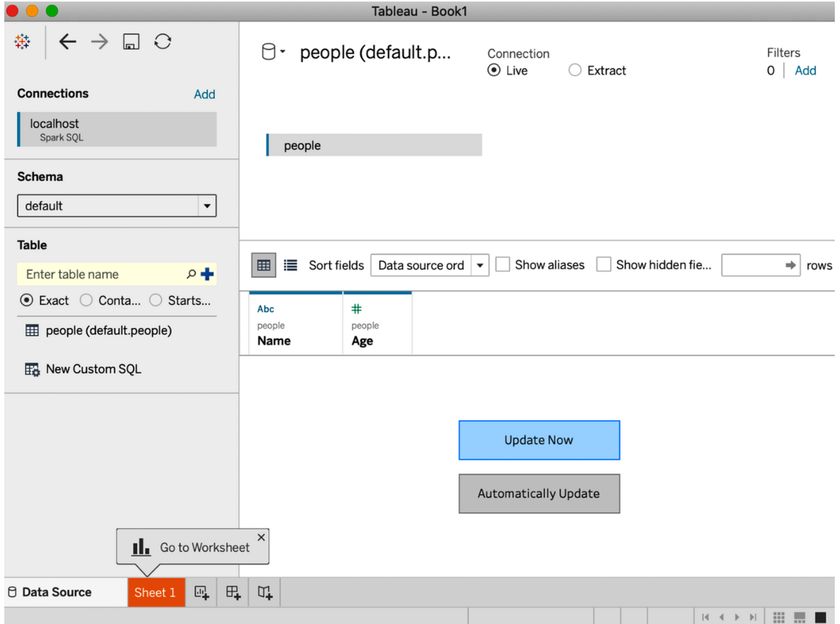Switch to Sheet 1 tab

click(155, 593)
